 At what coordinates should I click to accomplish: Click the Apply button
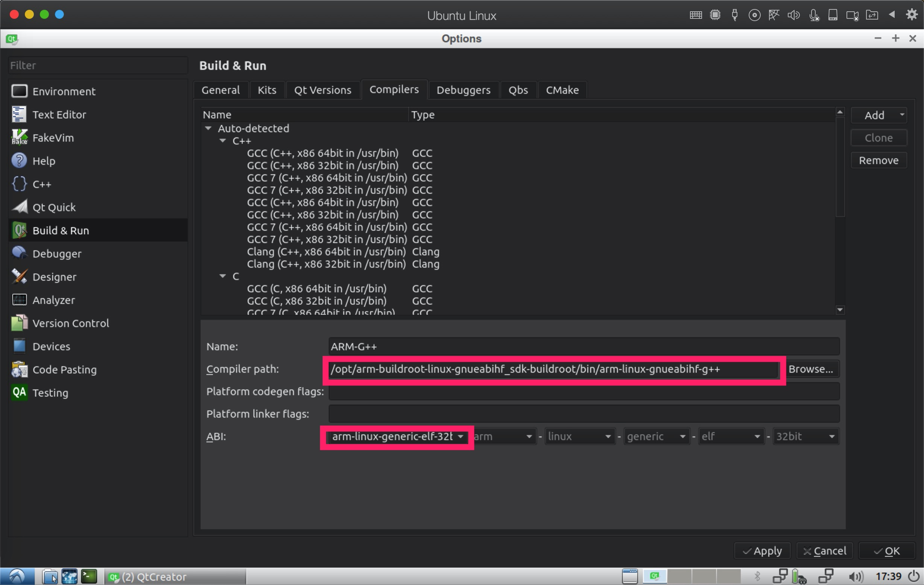[x=762, y=551]
